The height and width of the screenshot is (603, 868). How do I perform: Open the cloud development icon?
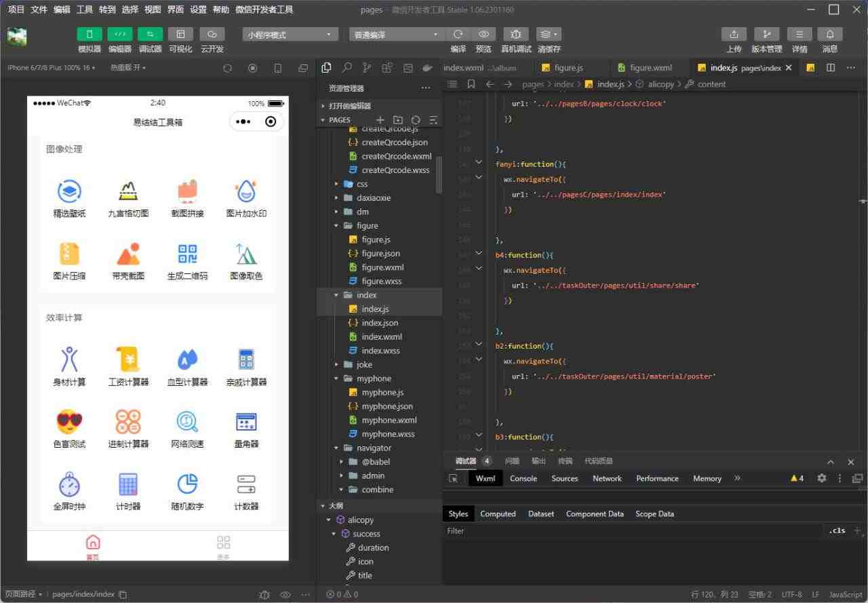tap(212, 35)
